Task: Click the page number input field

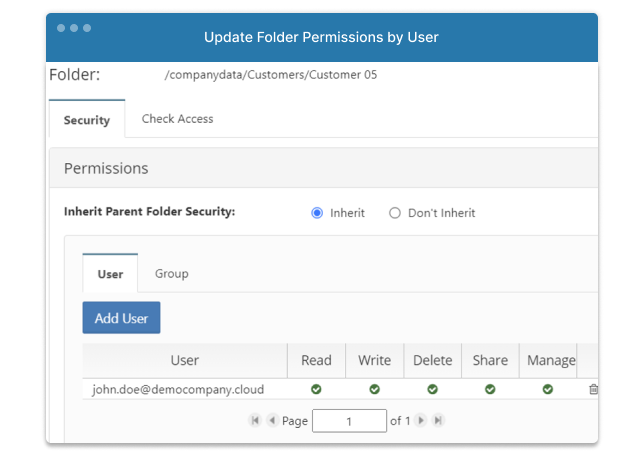Action: [x=349, y=421]
